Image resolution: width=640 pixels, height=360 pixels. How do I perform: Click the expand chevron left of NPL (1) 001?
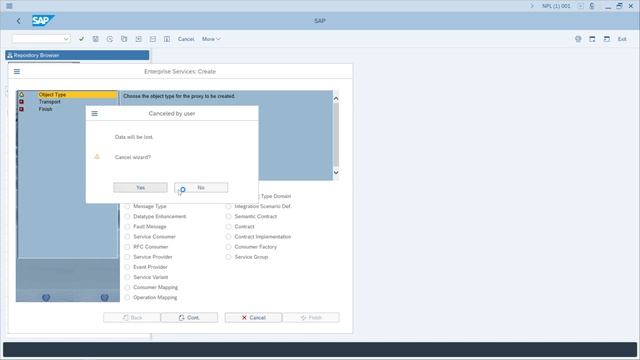pyautogui.click(x=532, y=6)
